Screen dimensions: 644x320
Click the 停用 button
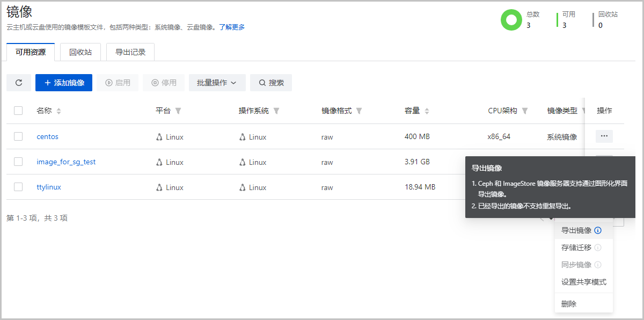coord(164,83)
